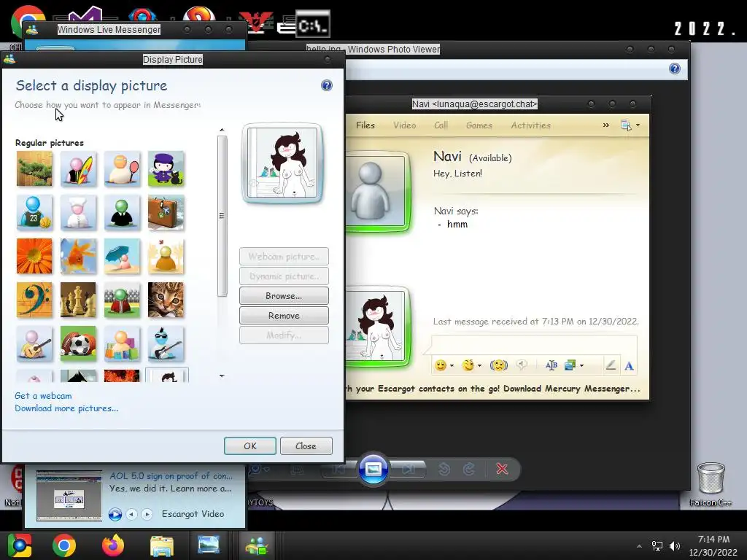Open help for Display Picture dialog
747x560 pixels.
click(326, 85)
